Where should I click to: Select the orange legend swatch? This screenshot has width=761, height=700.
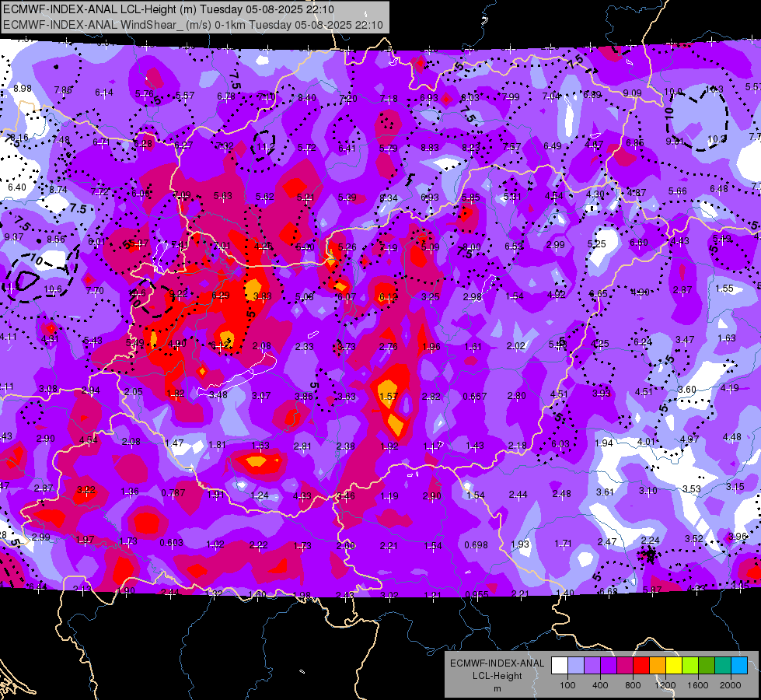(x=658, y=666)
